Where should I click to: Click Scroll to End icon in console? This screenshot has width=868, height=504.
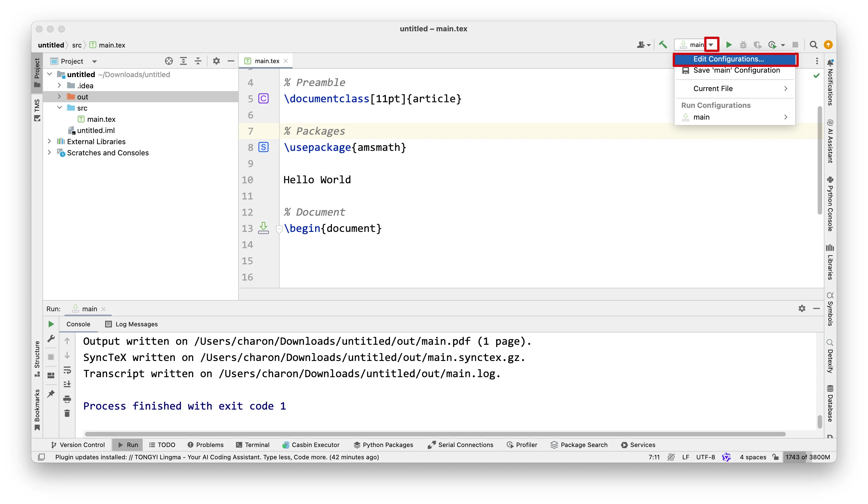(67, 384)
